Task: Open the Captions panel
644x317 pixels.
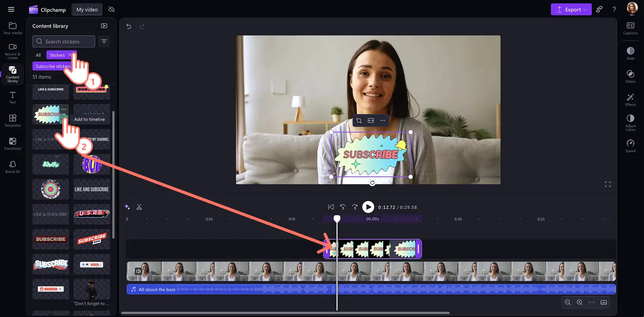Action: pos(630,28)
